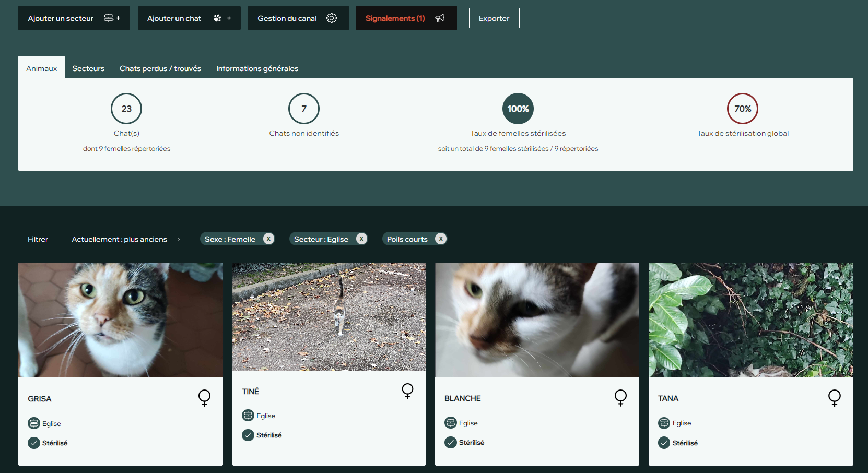868x473 pixels.
Task: Click 'dont 9 femelles répertoriées' text
Action: [126, 149]
